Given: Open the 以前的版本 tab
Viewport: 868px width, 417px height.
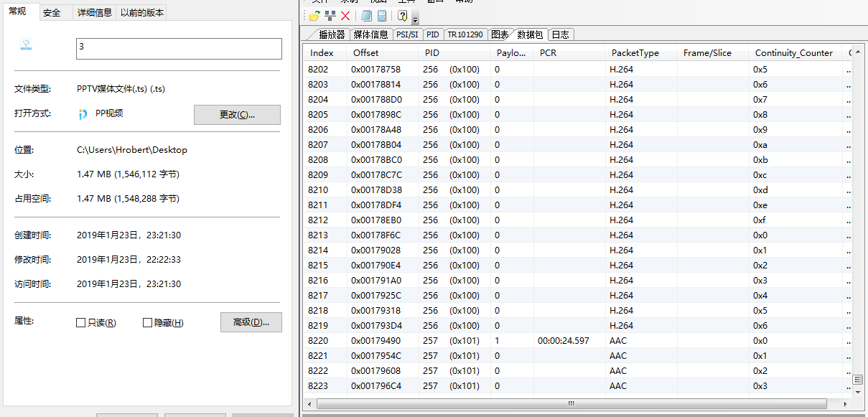Looking at the screenshot, I should point(141,12).
